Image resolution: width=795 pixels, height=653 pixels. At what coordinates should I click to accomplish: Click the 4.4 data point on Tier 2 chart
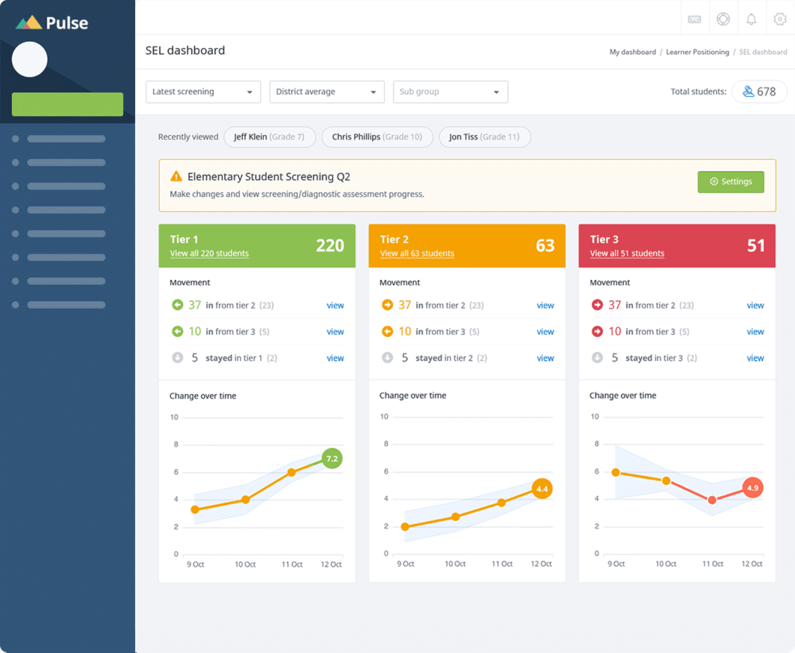click(542, 489)
